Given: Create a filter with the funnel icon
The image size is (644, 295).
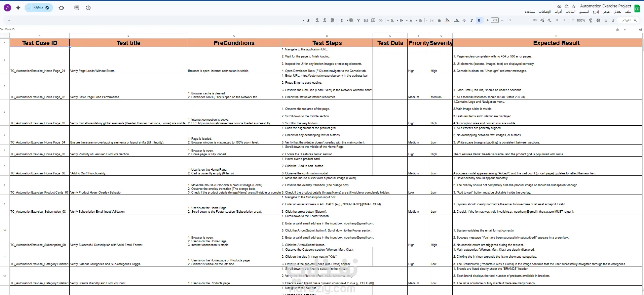Looking at the screenshot, I should click(358, 20).
